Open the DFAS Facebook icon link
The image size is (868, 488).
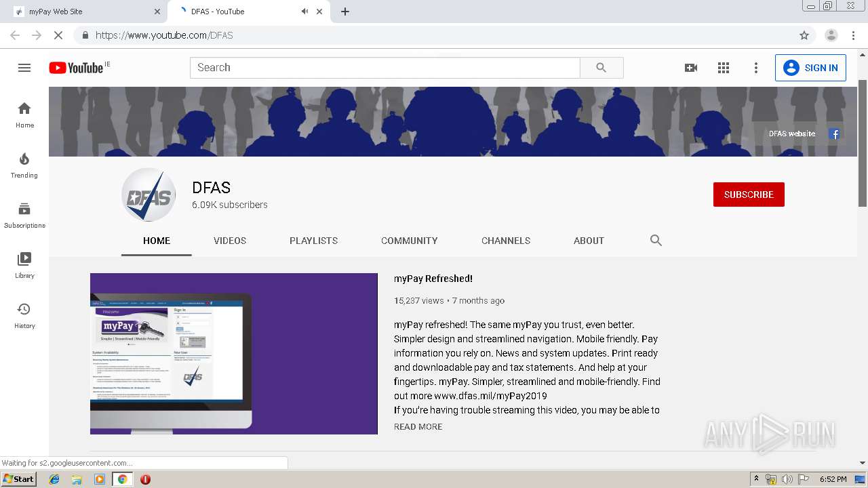tap(835, 134)
